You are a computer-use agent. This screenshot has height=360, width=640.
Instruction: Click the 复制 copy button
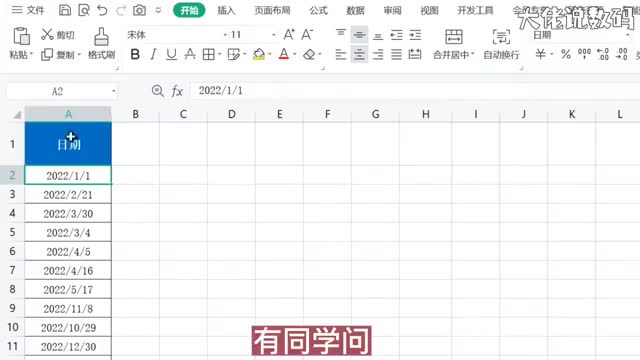tap(58, 54)
